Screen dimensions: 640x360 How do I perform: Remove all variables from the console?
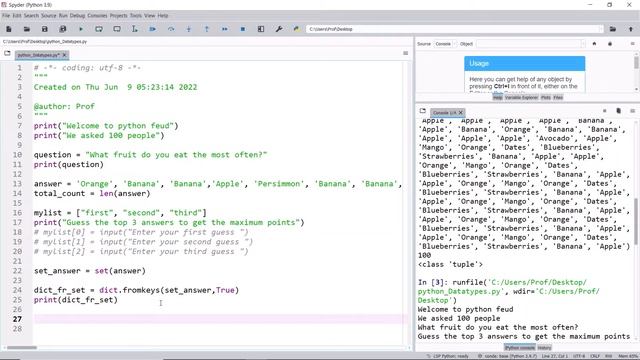click(x=618, y=111)
